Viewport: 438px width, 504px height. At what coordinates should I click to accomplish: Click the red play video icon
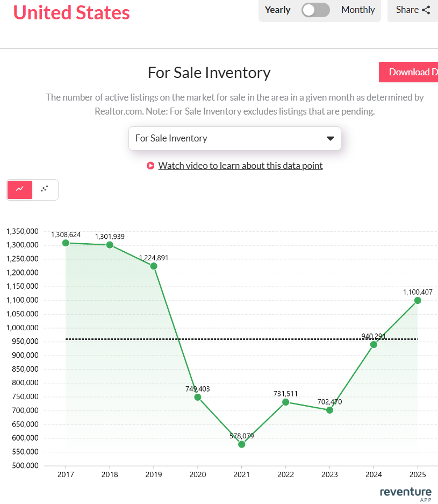click(150, 166)
